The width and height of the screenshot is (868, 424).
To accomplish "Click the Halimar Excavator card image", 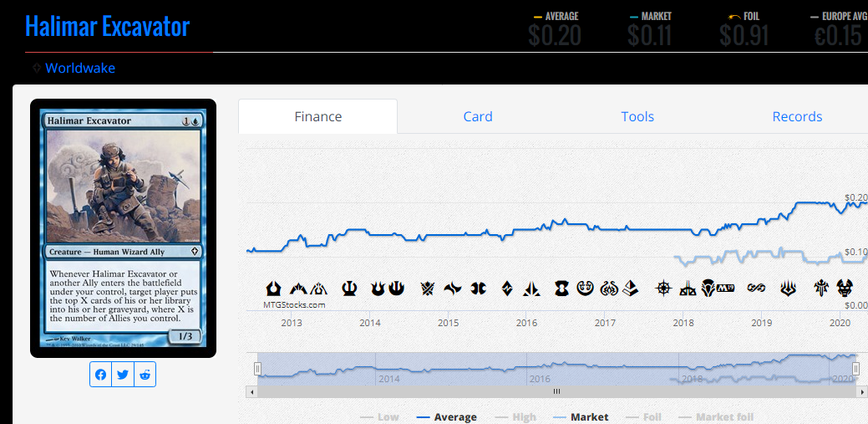I will [123, 227].
